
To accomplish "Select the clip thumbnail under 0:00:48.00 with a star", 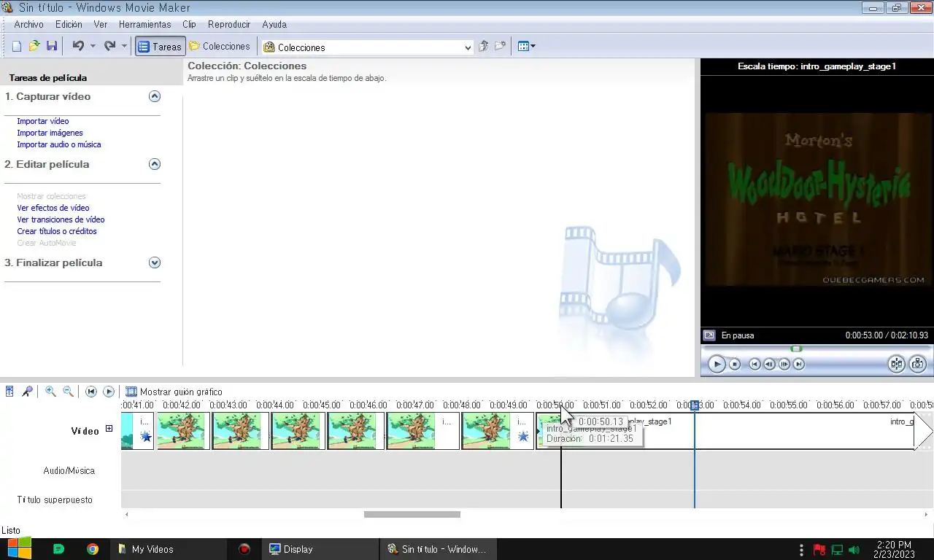I will coord(498,431).
